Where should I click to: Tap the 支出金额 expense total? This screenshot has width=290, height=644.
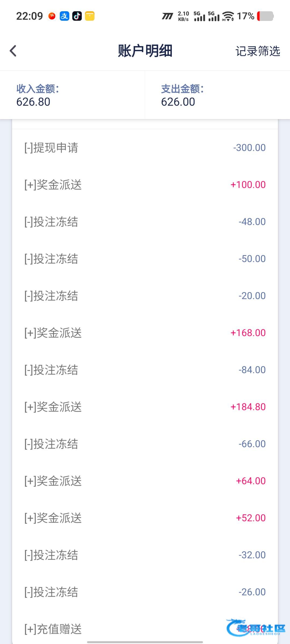[183, 95]
